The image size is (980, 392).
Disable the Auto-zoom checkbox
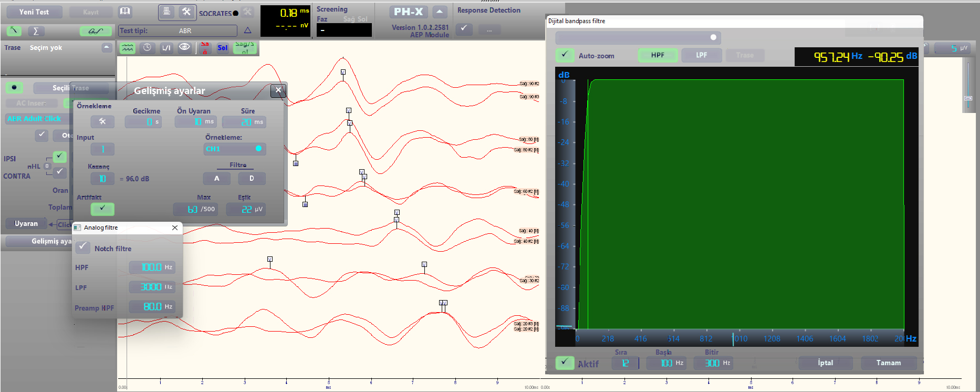tap(565, 55)
